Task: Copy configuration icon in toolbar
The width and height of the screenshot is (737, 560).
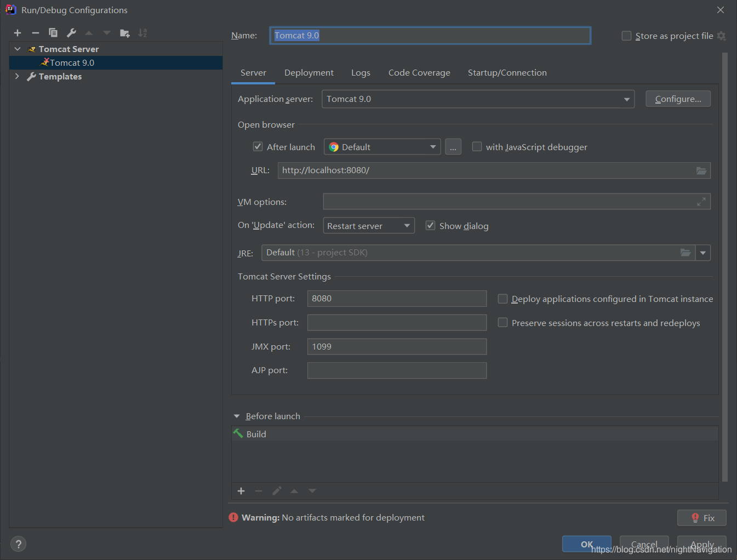Action: (x=53, y=33)
